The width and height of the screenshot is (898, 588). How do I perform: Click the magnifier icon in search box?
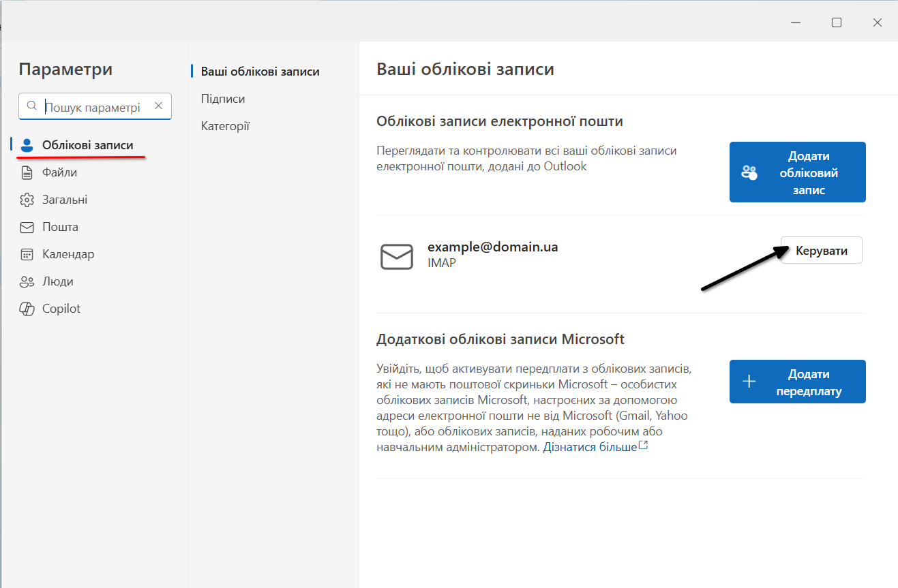click(31, 106)
